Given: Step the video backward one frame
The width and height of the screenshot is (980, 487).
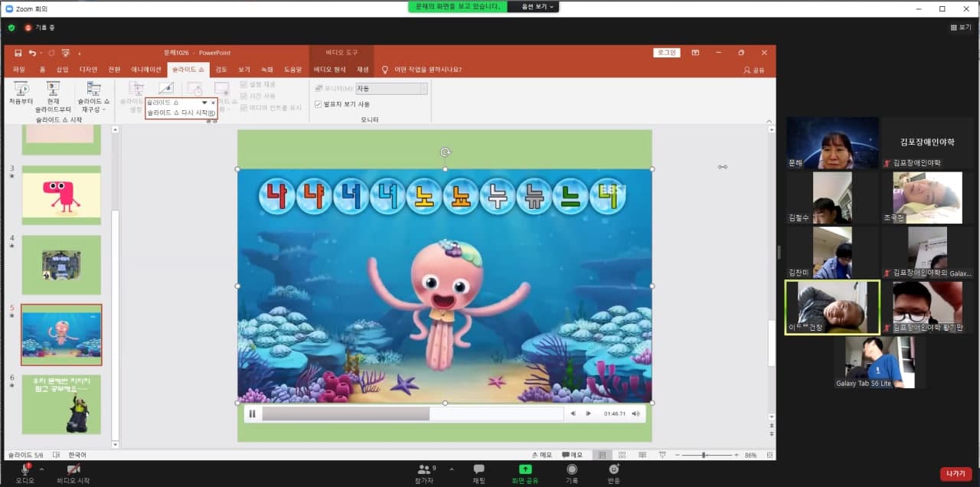Looking at the screenshot, I should pyautogui.click(x=572, y=413).
